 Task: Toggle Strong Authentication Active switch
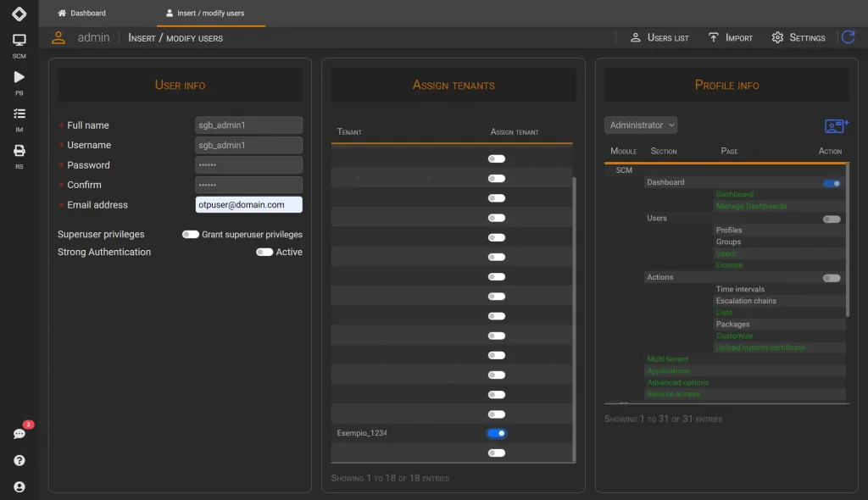coord(264,252)
